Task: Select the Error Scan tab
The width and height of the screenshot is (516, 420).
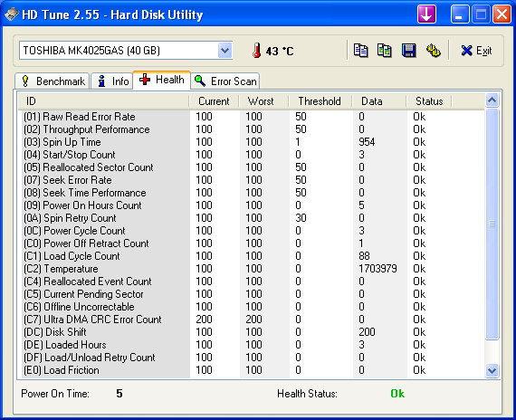Action: pyautogui.click(x=225, y=81)
